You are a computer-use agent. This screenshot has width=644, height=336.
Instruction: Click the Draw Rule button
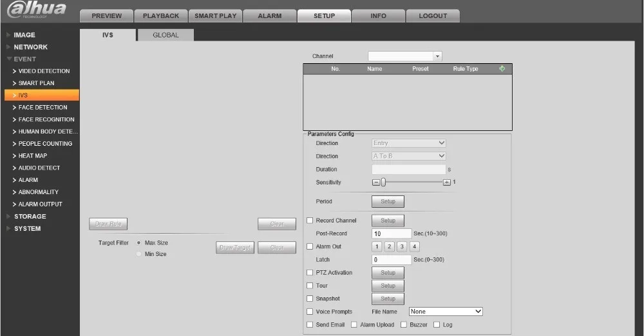pyautogui.click(x=108, y=224)
